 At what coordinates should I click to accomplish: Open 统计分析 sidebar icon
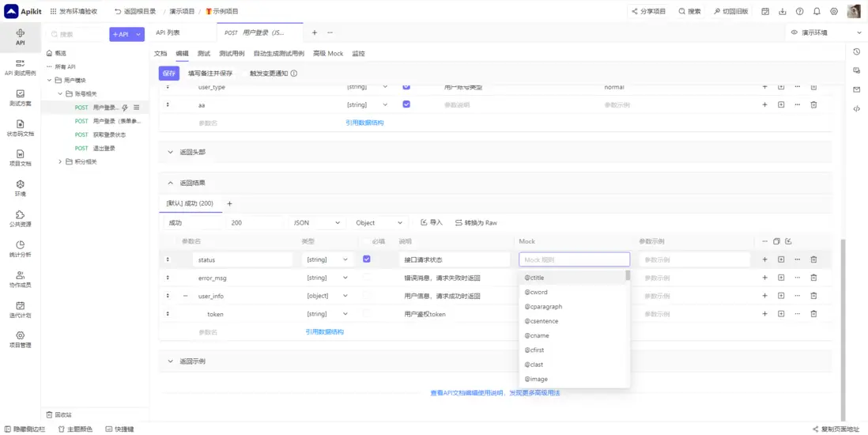click(x=20, y=249)
